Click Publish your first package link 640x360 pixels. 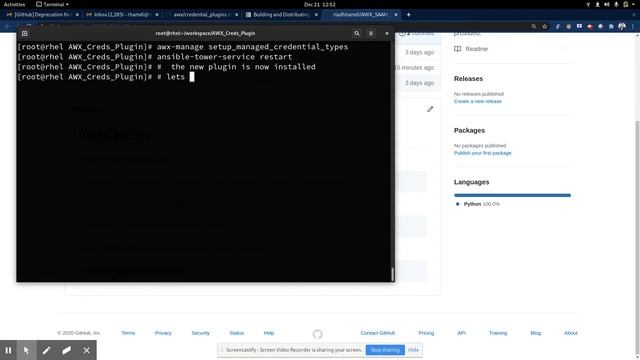[482, 153]
